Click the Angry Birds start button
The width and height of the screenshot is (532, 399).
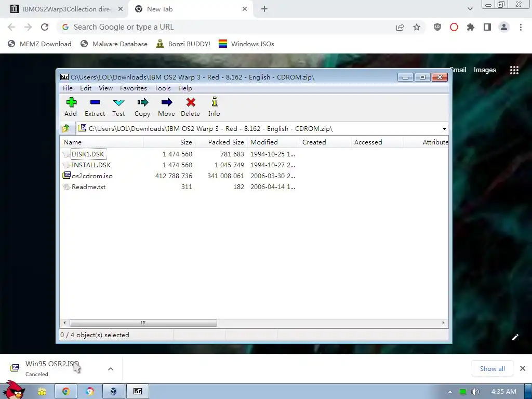[x=14, y=390]
